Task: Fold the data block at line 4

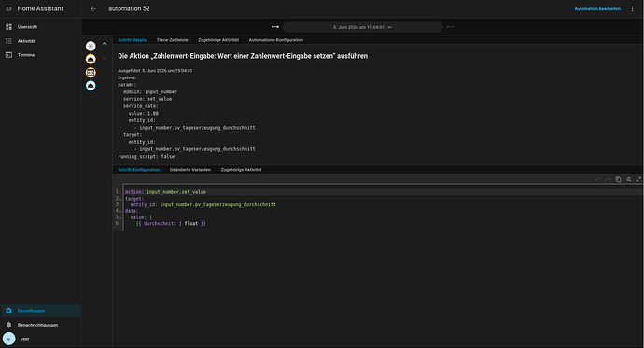Action: (120, 212)
